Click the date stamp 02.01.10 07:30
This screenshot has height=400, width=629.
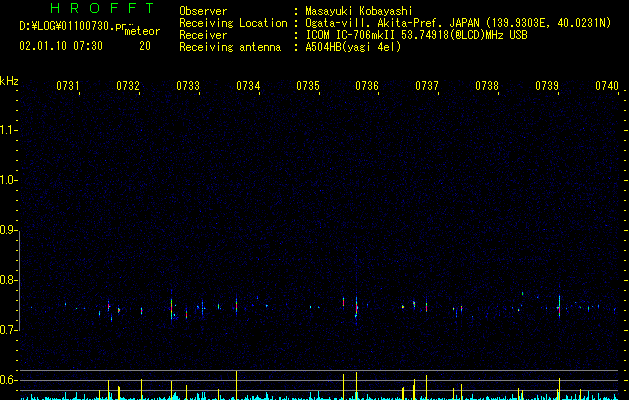(61, 46)
